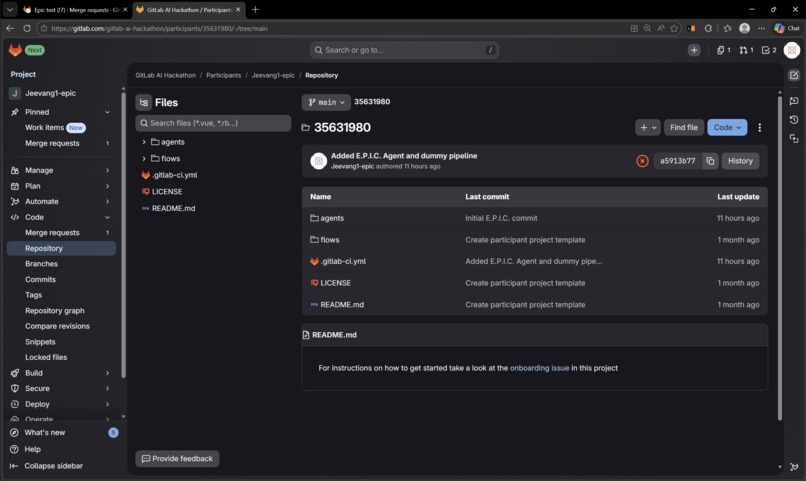Expand the Manage sidebar section
Viewport: 806px width, 481px height.
[x=107, y=170]
